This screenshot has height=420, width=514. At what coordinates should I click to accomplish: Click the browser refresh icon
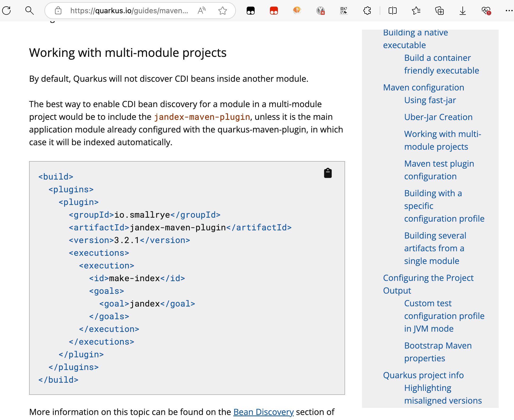7,11
